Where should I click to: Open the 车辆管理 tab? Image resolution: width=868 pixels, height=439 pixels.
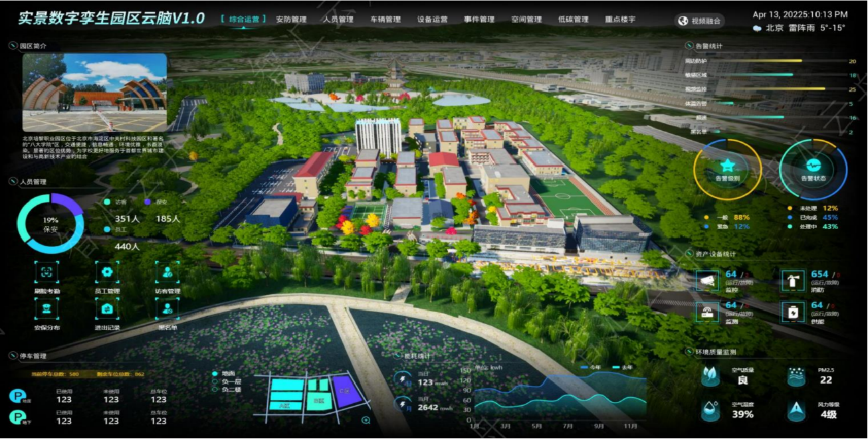(x=385, y=20)
